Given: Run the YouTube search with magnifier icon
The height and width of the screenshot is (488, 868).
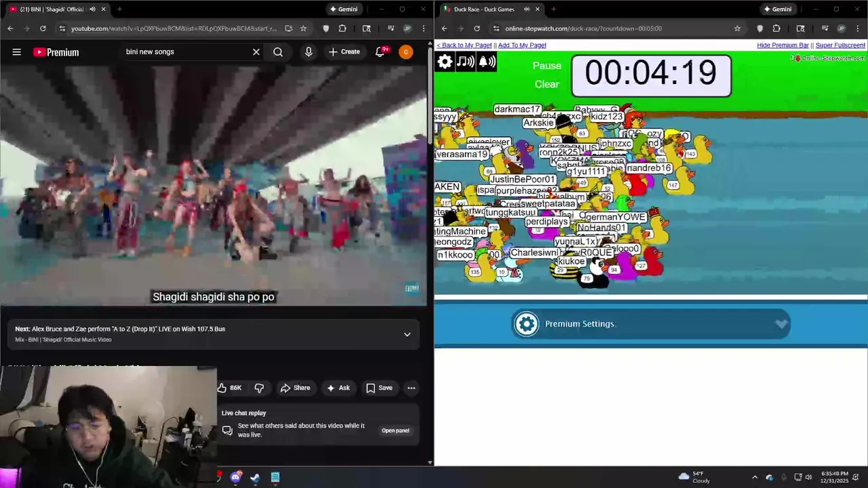Looking at the screenshot, I should pyautogui.click(x=278, y=52).
